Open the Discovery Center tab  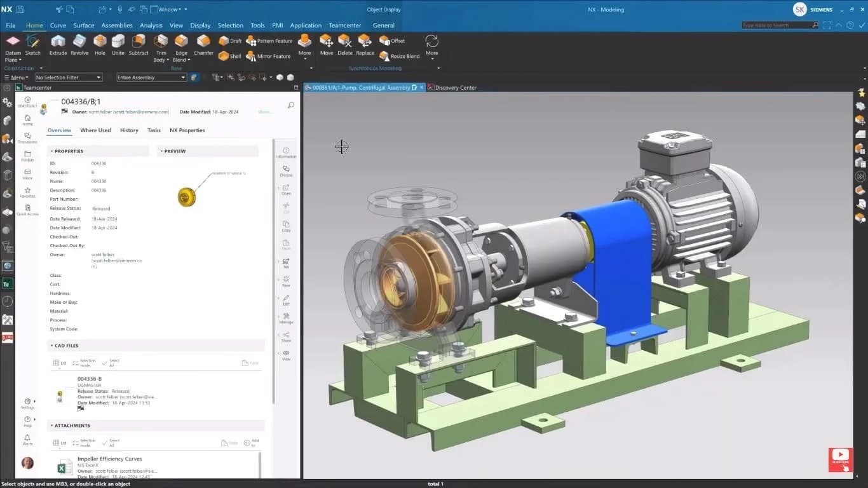click(452, 88)
